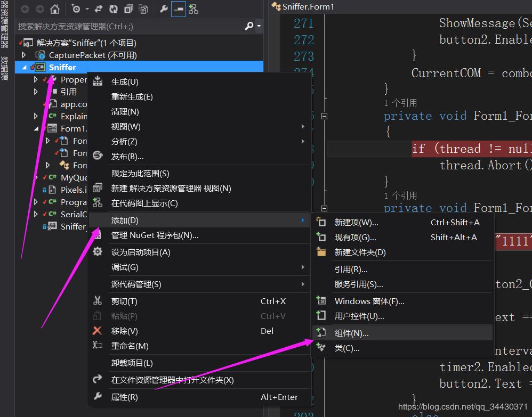Image resolution: width=532 pixels, height=417 pixels.
Task: Open the 分析(Z) submenu
Action: click(199, 141)
